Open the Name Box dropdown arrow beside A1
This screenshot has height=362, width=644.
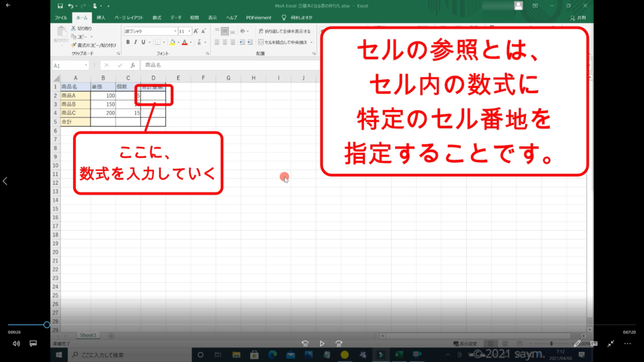(x=86, y=65)
